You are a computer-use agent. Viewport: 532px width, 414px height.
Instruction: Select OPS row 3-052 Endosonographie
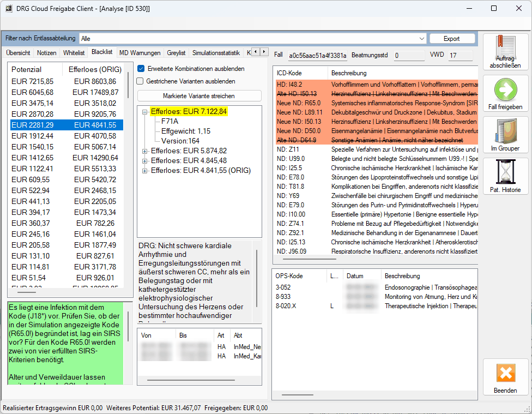coord(375,287)
